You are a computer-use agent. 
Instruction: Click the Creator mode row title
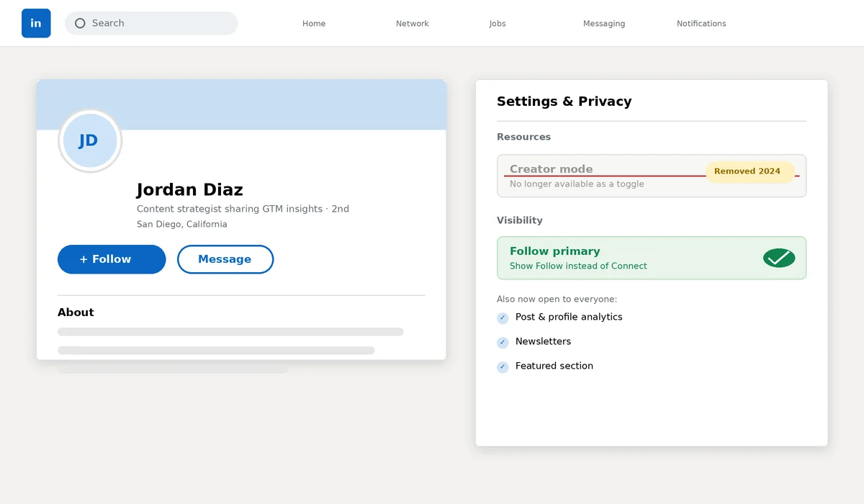pos(552,169)
